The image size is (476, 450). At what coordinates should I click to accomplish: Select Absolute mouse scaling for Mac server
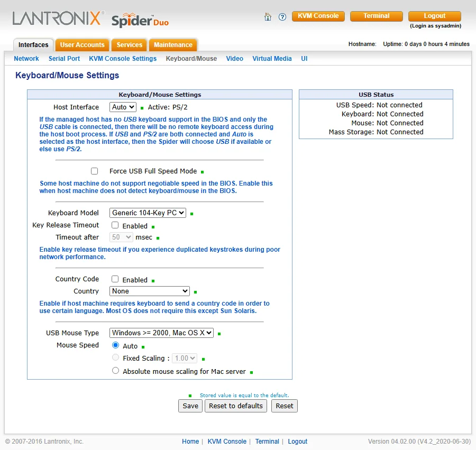pyautogui.click(x=115, y=371)
